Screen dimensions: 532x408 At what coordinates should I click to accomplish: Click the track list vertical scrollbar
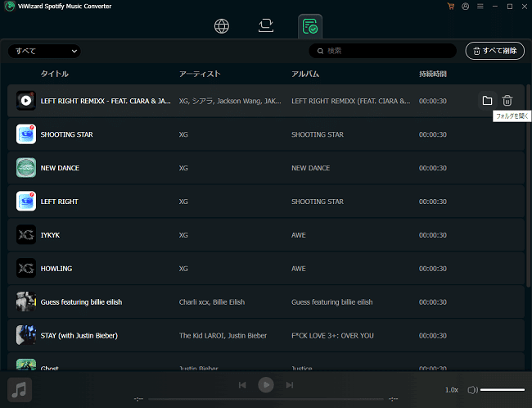coord(528,185)
